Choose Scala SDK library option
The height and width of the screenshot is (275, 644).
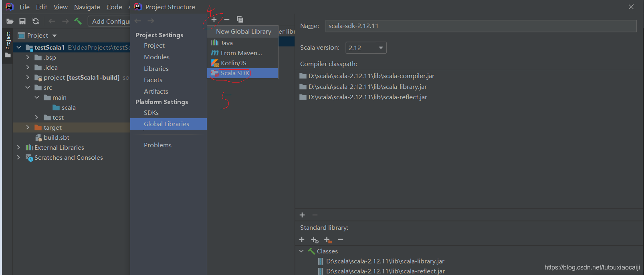click(242, 73)
